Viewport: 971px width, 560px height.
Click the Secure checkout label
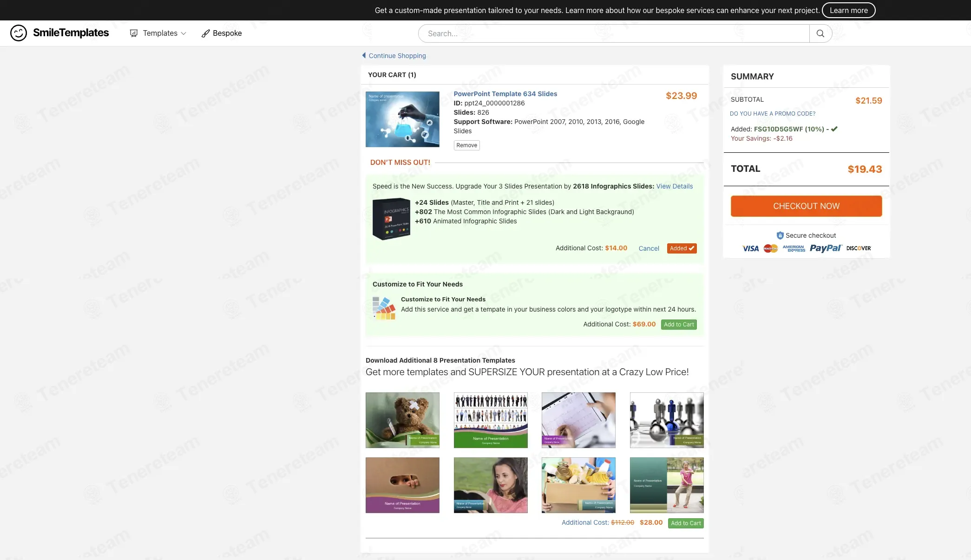tap(811, 235)
